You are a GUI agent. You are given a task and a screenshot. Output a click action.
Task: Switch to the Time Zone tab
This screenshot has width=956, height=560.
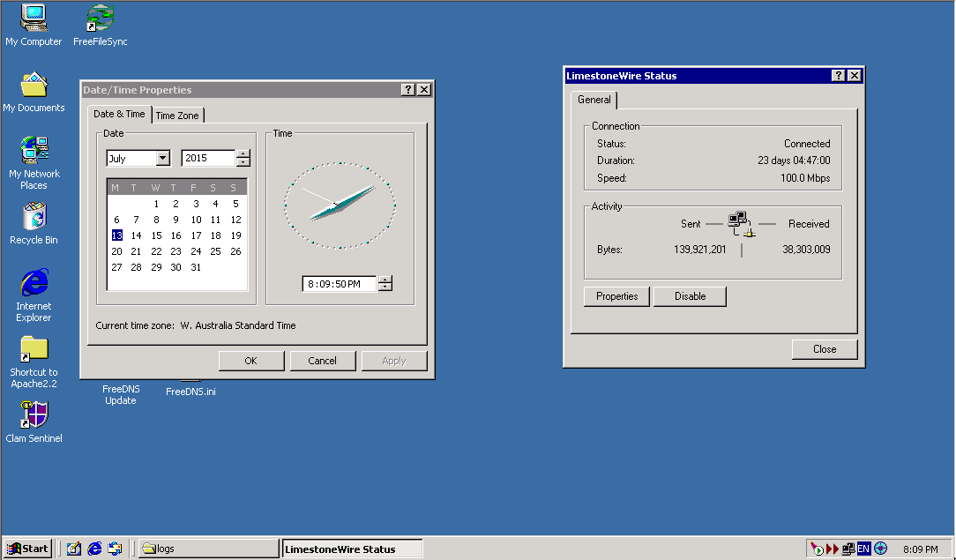pos(177,116)
